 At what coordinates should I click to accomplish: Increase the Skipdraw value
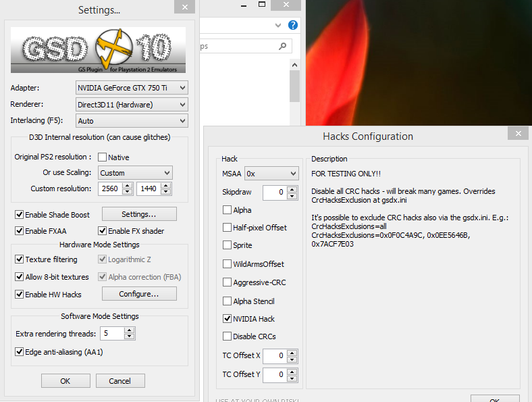click(x=292, y=189)
